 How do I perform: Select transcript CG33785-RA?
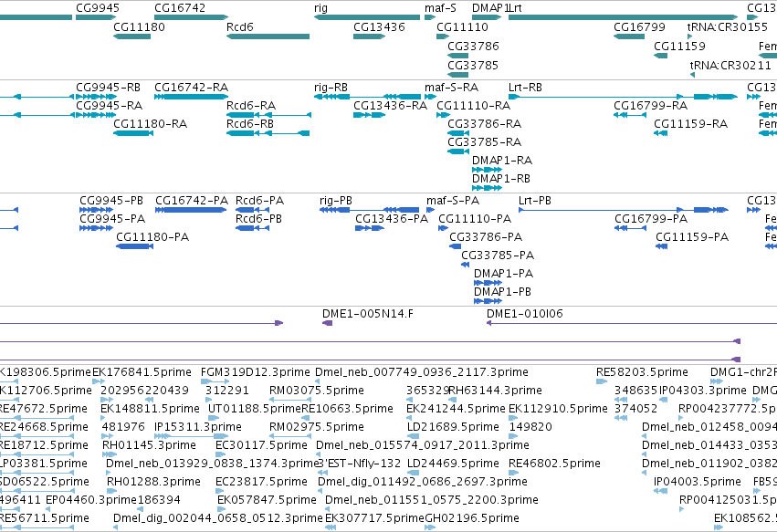[x=485, y=142]
